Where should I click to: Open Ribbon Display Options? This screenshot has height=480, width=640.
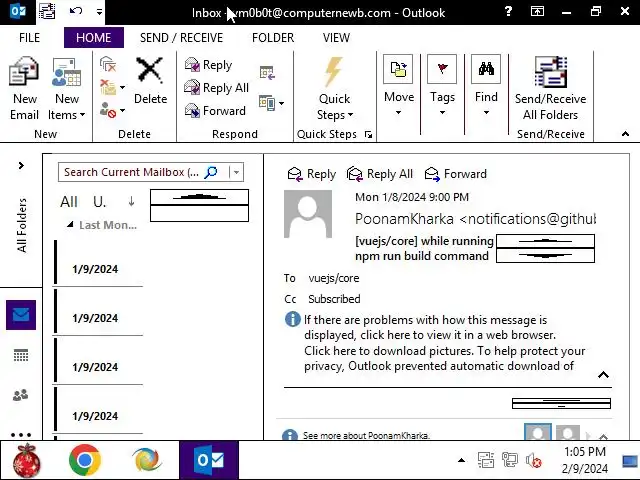(x=537, y=11)
